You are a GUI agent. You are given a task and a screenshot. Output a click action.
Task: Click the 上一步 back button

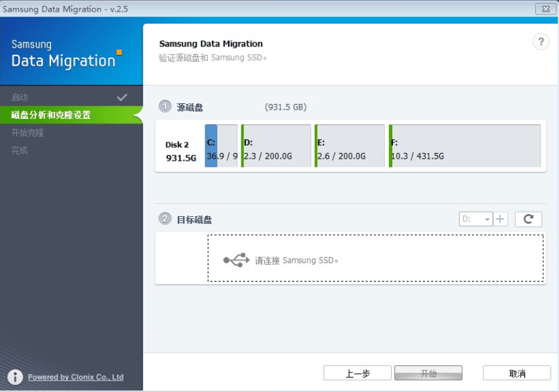pyautogui.click(x=358, y=373)
